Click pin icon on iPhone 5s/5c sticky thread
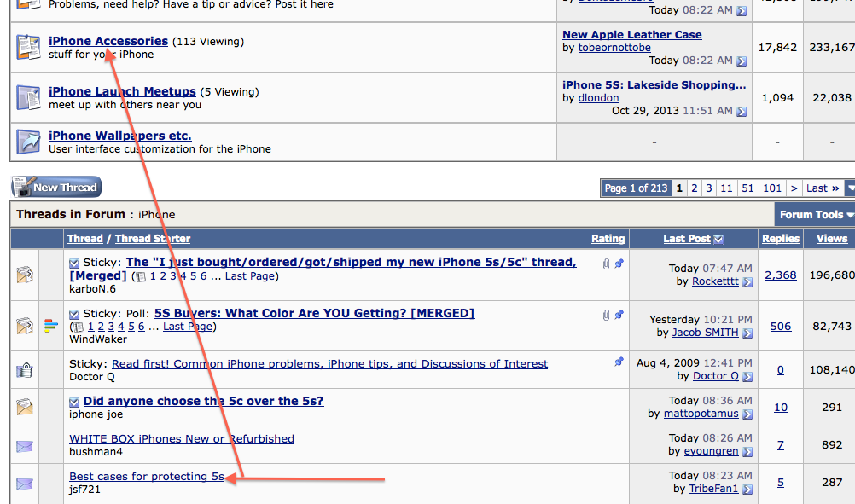The height and width of the screenshot is (504, 855). click(x=619, y=264)
